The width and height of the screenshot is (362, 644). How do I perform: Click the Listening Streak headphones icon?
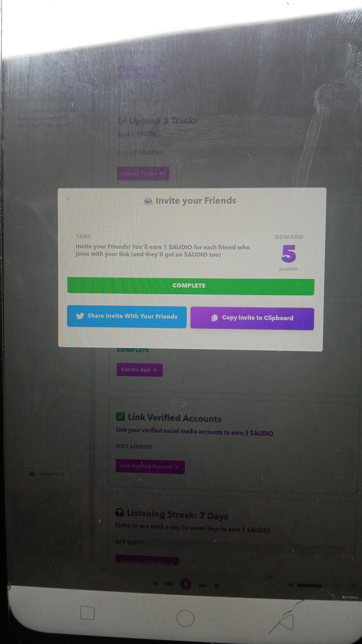coord(120,513)
